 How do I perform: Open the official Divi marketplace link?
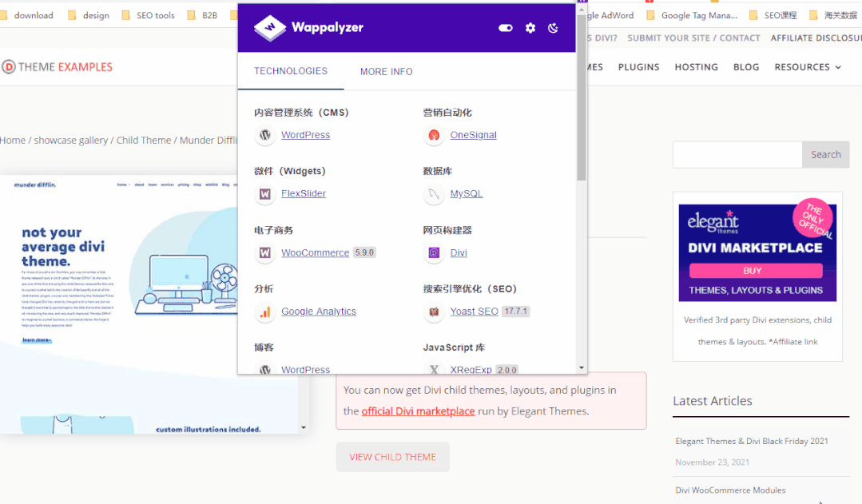click(418, 411)
